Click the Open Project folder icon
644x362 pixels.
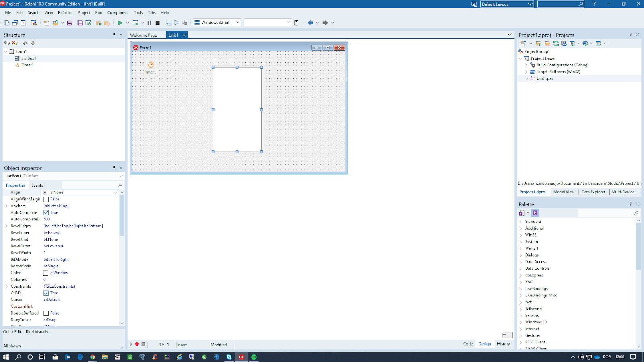tap(55, 23)
